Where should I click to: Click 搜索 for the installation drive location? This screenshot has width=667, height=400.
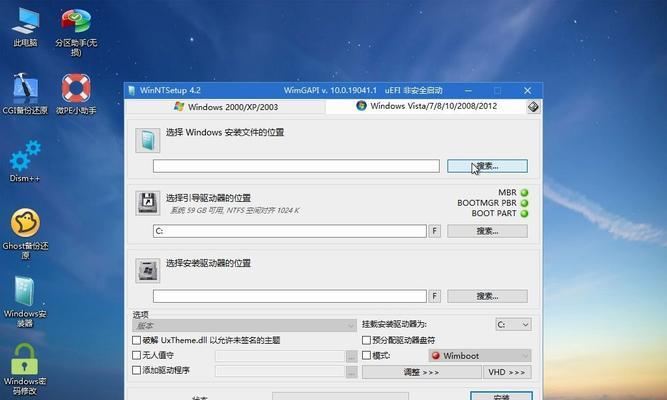487,296
